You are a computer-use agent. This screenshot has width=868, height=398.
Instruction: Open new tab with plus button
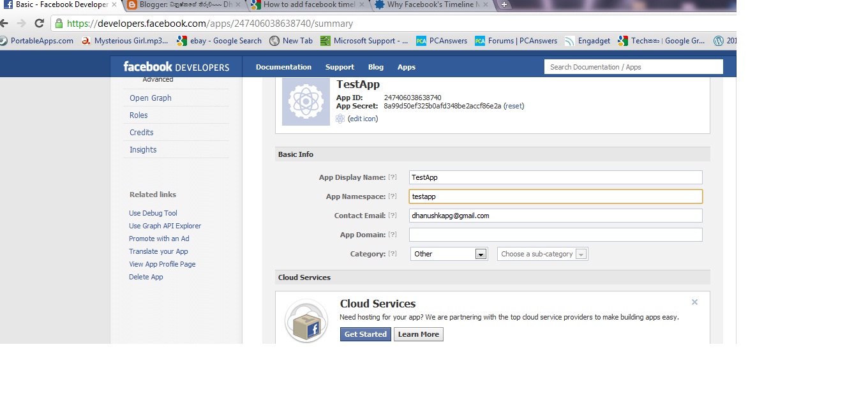point(504,4)
